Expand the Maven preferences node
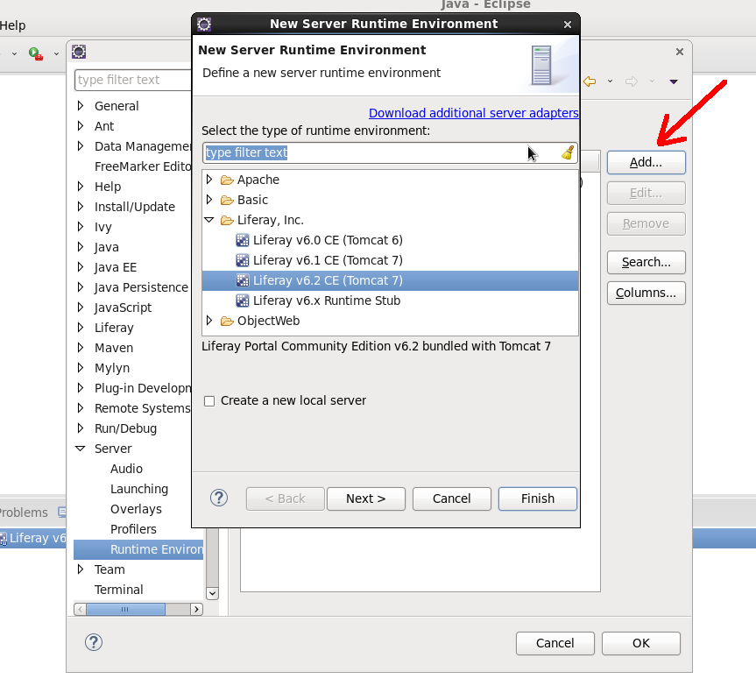Image resolution: width=756 pixels, height=700 pixels. (x=81, y=348)
